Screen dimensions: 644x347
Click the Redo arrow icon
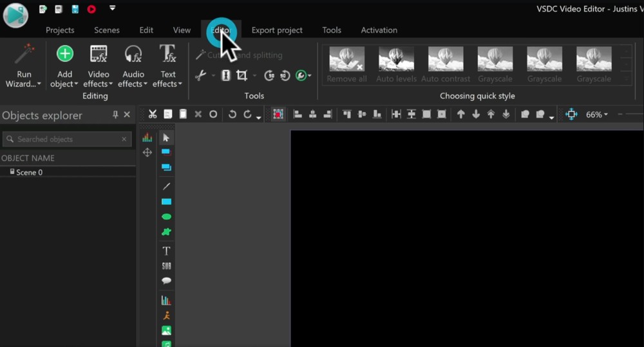247,114
